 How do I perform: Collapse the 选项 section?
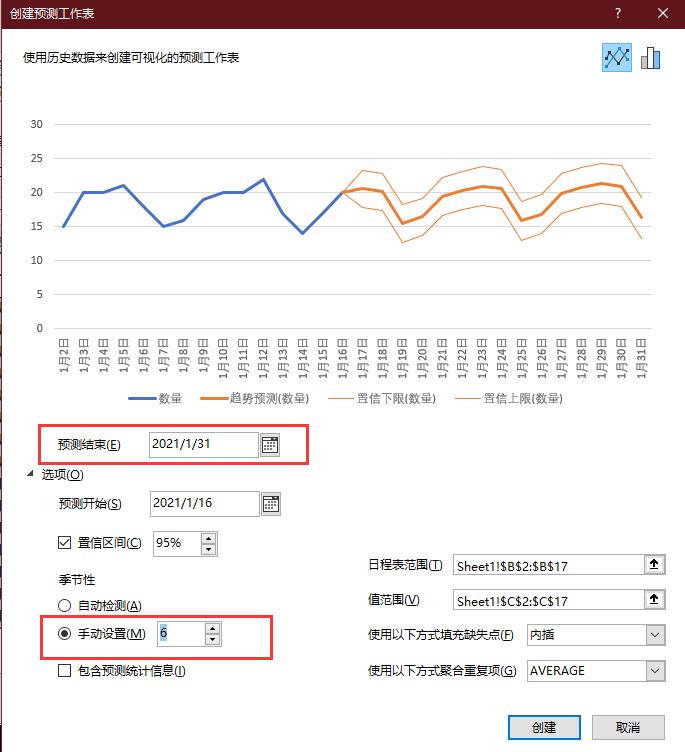coord(31,474)
